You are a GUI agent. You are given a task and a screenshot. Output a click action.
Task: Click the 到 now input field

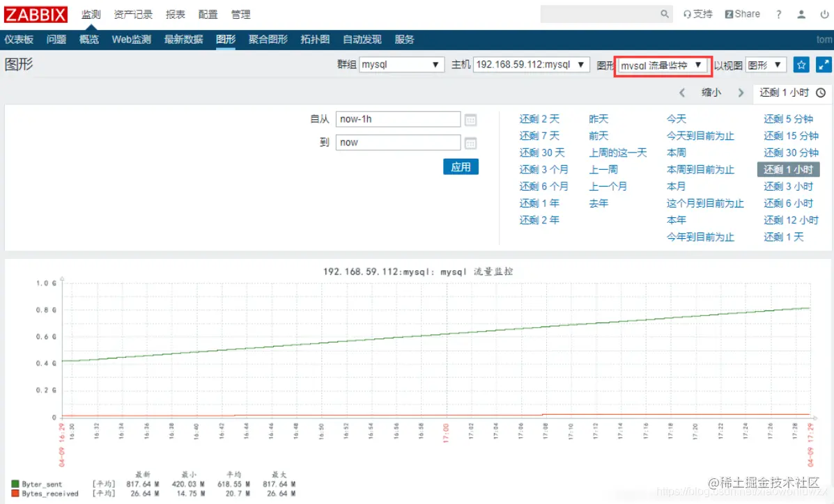click(x=398, y=143)
